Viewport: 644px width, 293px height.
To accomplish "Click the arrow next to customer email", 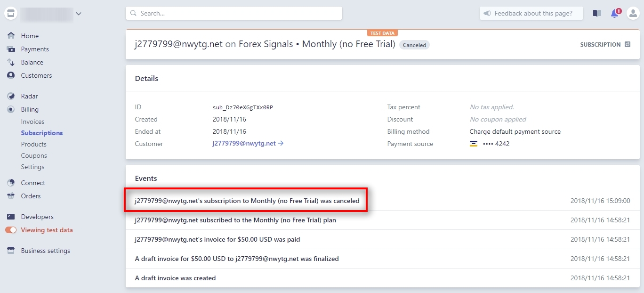I will point(282,144).
